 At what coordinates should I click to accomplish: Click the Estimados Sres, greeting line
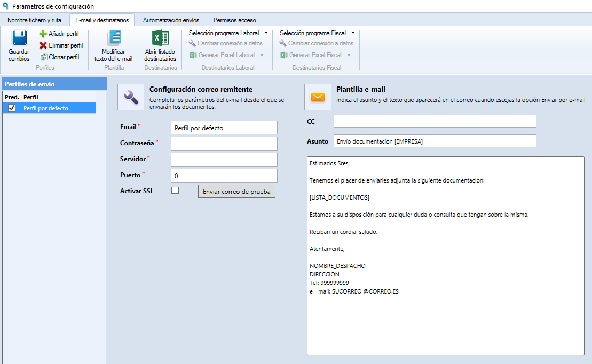(329, 163)
